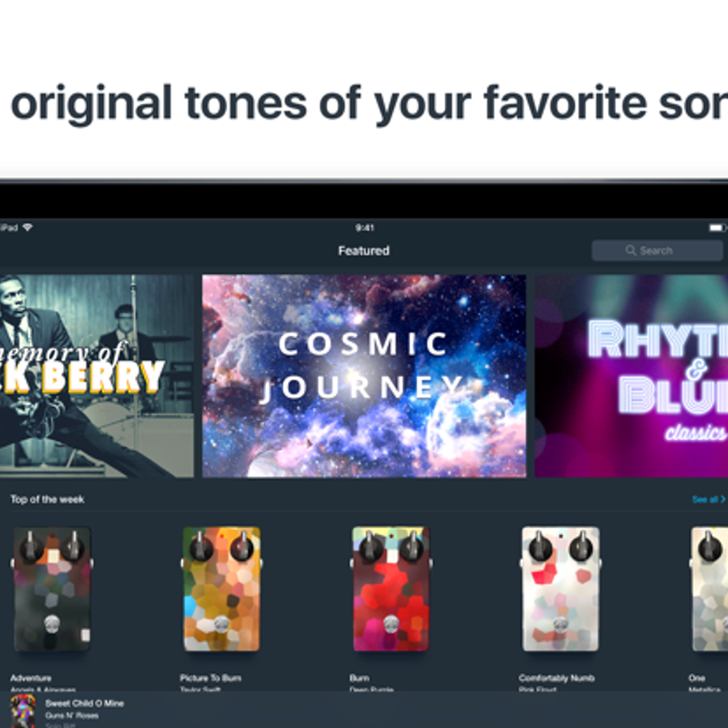Select the Picture To Burn pedal
Viewport: 728px width, 728px height.
(222, 589)
